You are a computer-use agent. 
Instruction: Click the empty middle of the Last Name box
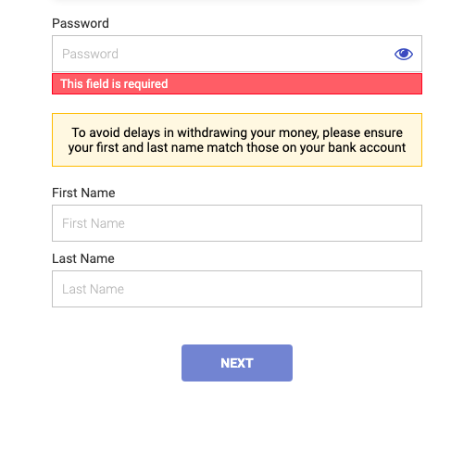click(x=237, y=289)
